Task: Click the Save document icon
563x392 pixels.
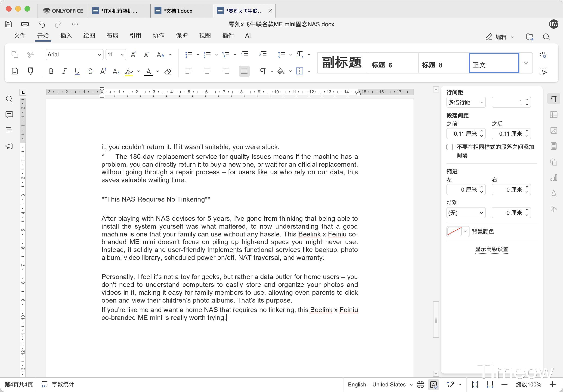Action: coord(8,24)
